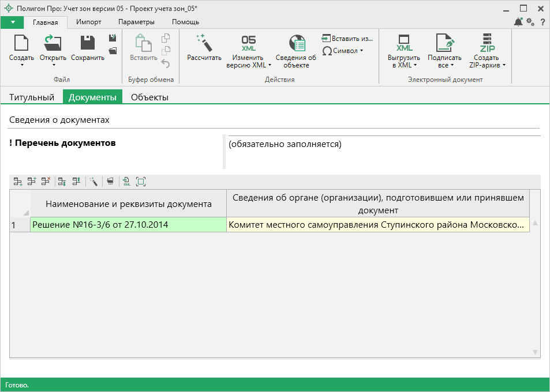The image size is (550, 392).
Task: Open the Символ dropdown
Action: coord(343,51)
